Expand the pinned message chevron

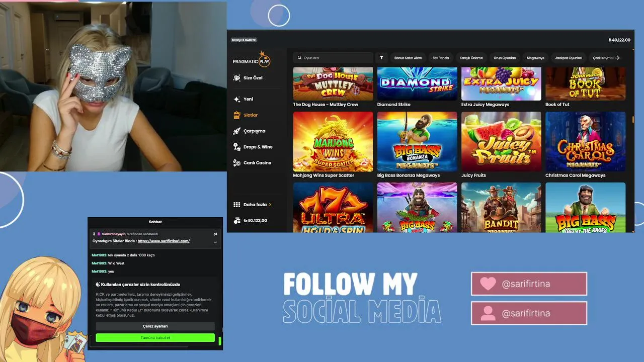point(215,242)
